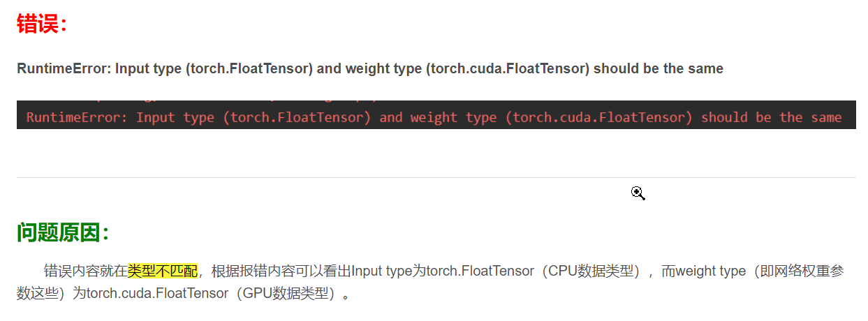Click the zoom-in magnifier icon

638,193
